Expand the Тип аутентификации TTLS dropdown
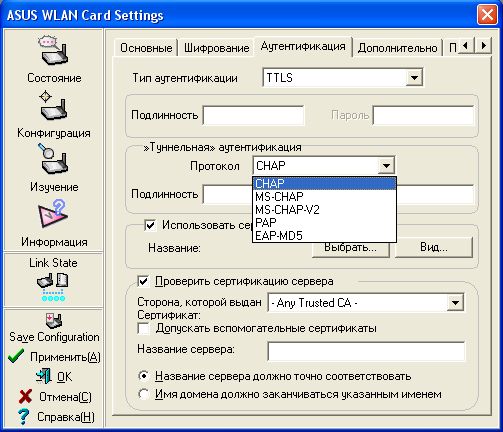The height and width of the screenshot is (432, 503). [414, 78]
